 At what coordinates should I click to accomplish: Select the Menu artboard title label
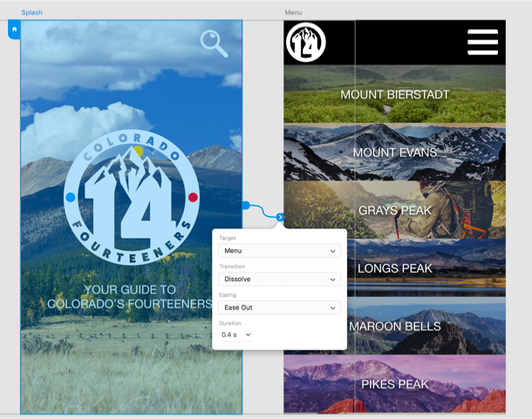coord(293,12)
